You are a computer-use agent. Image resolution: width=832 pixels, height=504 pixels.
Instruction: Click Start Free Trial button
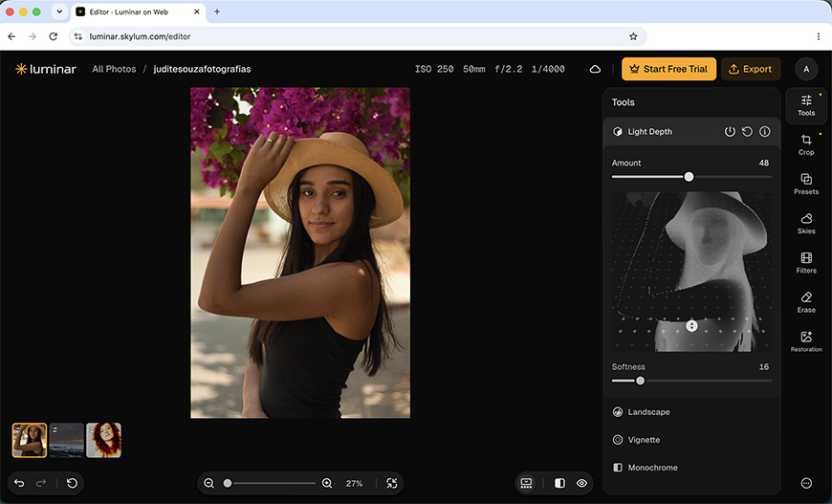668,69
